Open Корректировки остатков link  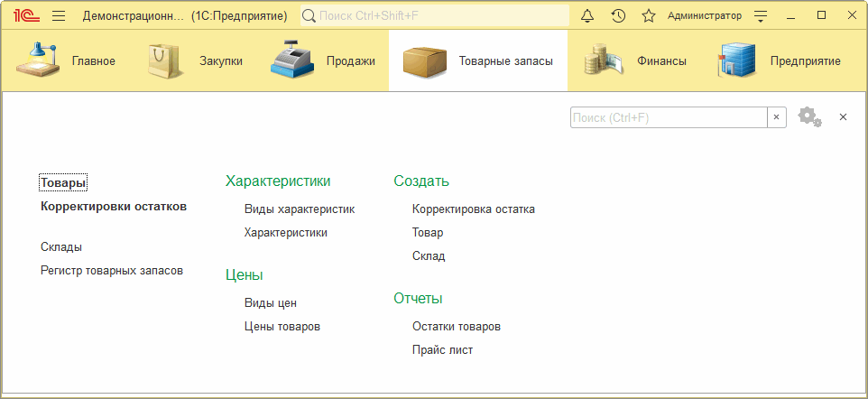114,207
